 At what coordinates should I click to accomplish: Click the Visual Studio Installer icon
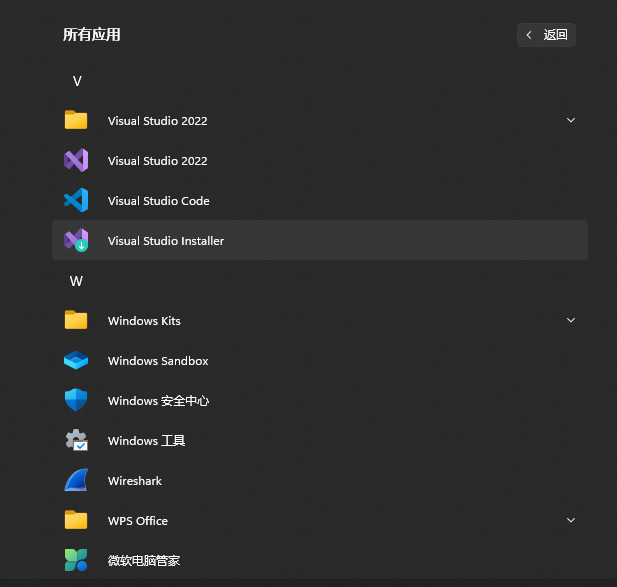[76, 240]
